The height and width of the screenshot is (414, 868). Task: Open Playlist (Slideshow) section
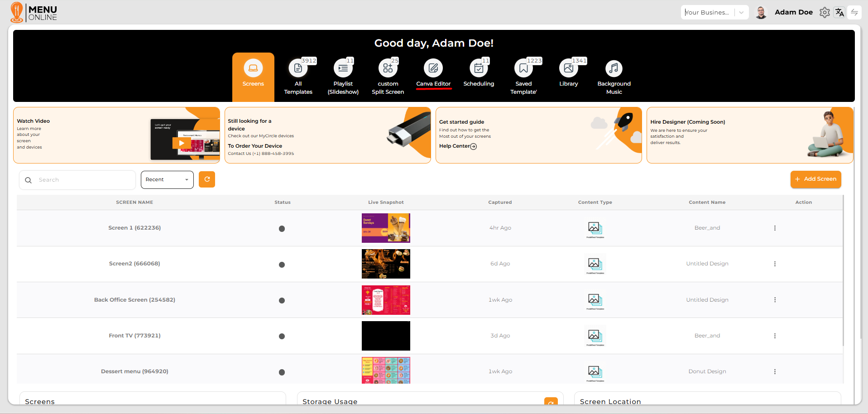click(x=343, y=69)
